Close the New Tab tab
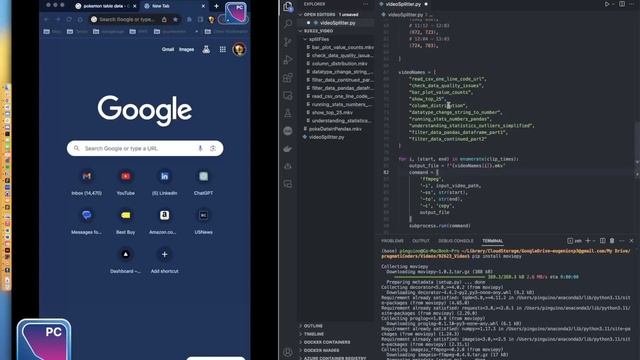The image size is (640, 360). [203, 6]
